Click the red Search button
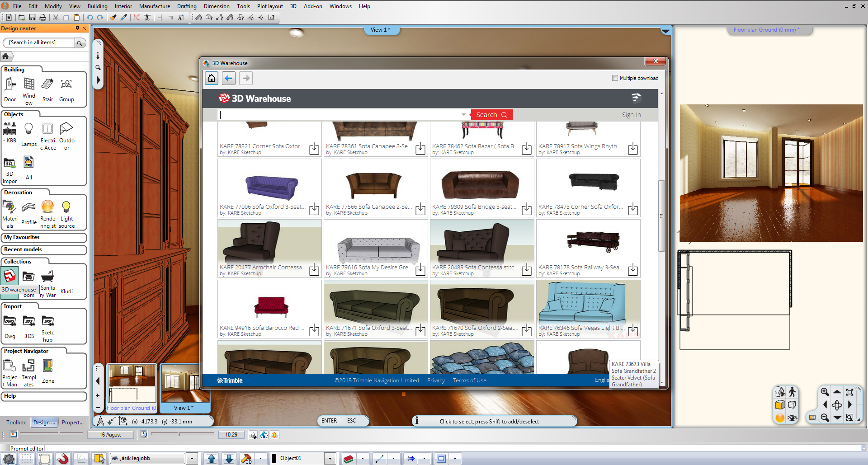This screenshot has width=868, height=465. point(491,115)
